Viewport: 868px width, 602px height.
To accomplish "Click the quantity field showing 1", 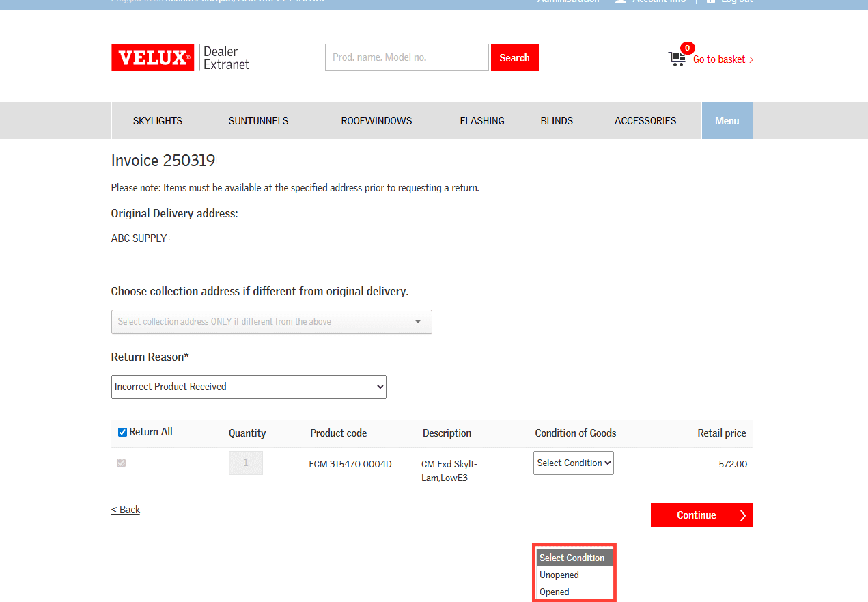I will [x=246, y=463].
